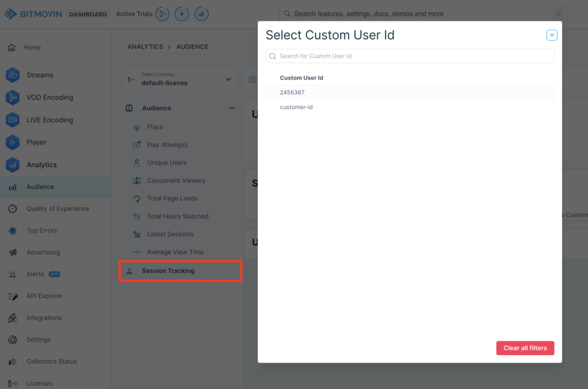The image size is (588, 389).
Task: Open Collectors Status page
Action: point(52,361)
